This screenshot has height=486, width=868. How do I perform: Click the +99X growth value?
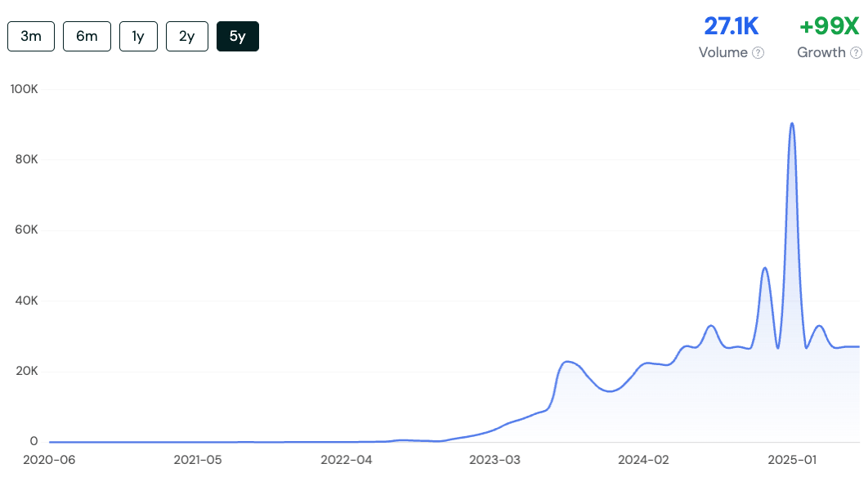pos(829,26)
